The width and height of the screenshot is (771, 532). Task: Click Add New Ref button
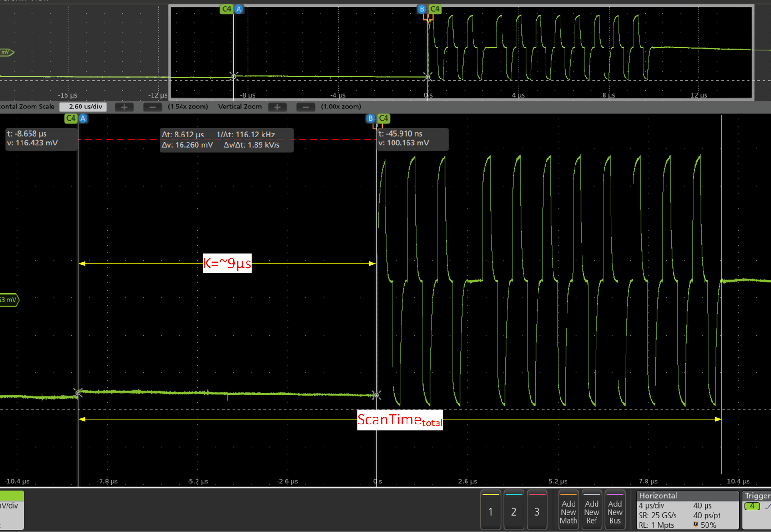click(592, 510)
